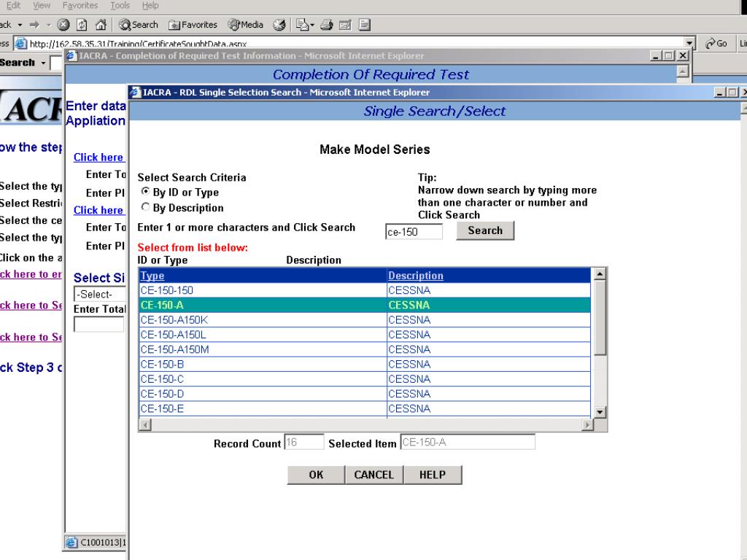Open the -Select- dropdown in background form
The width and height of the screenshot is (747, 560).
click(98, 295)
